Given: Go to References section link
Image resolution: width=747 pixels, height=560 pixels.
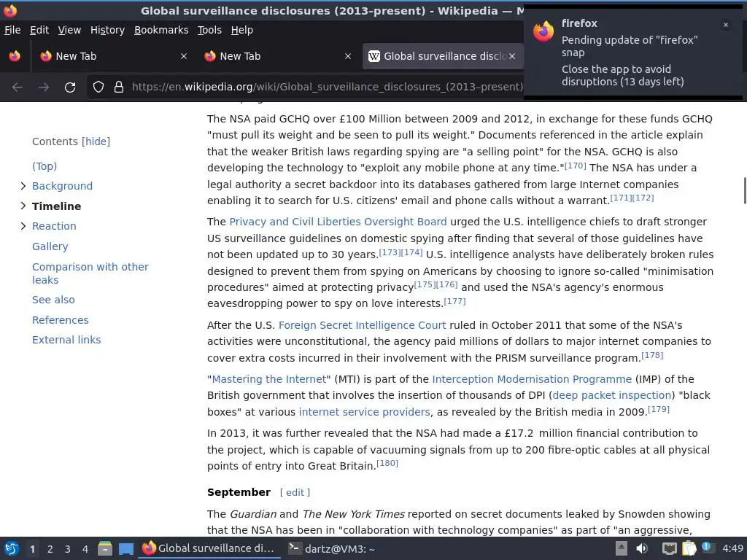Looking at the screenshot, I should point(60,320).
